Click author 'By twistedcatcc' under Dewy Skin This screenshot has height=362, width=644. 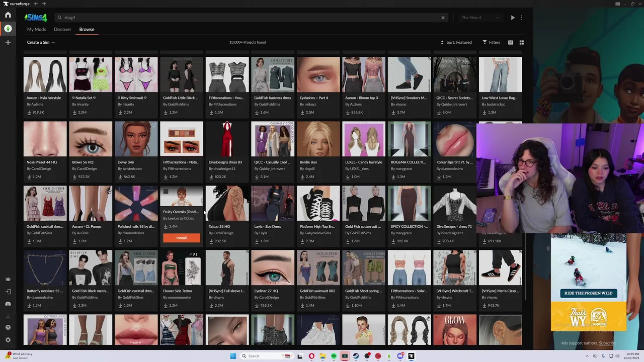130,168
